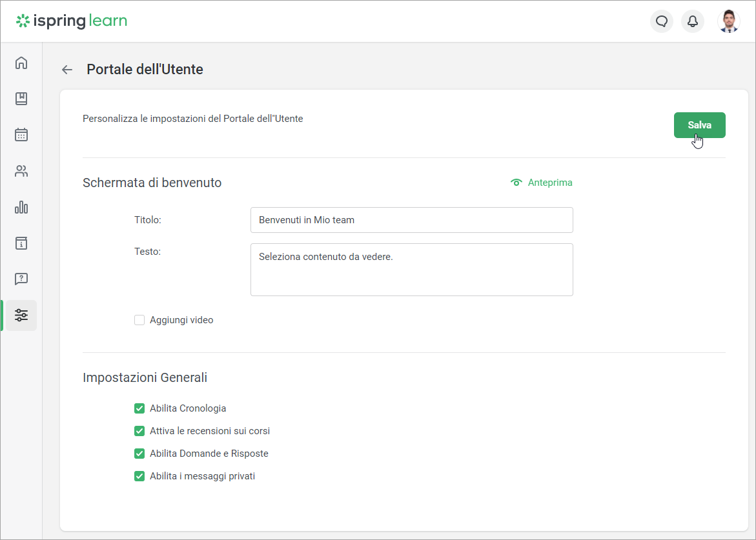Go back using the left arrow
756x540 pixels.
[x=67, y=70]
